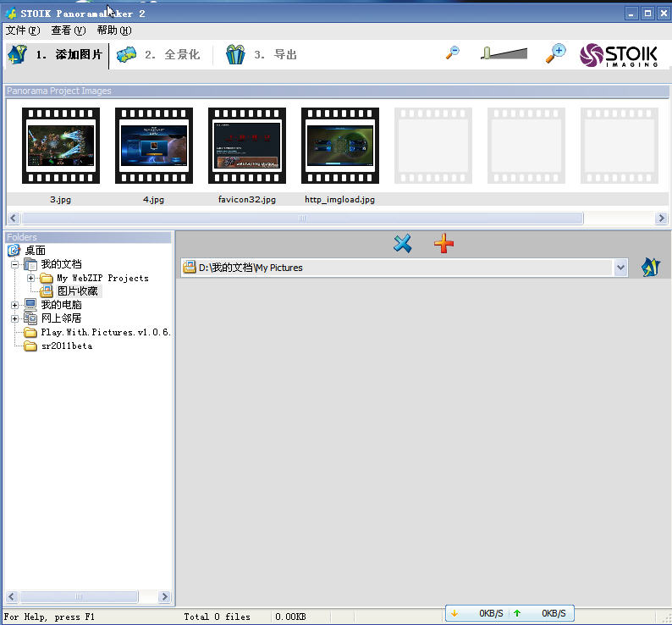Open the folder path dropdown arrow
672x625 pixels.
[620, 268]
